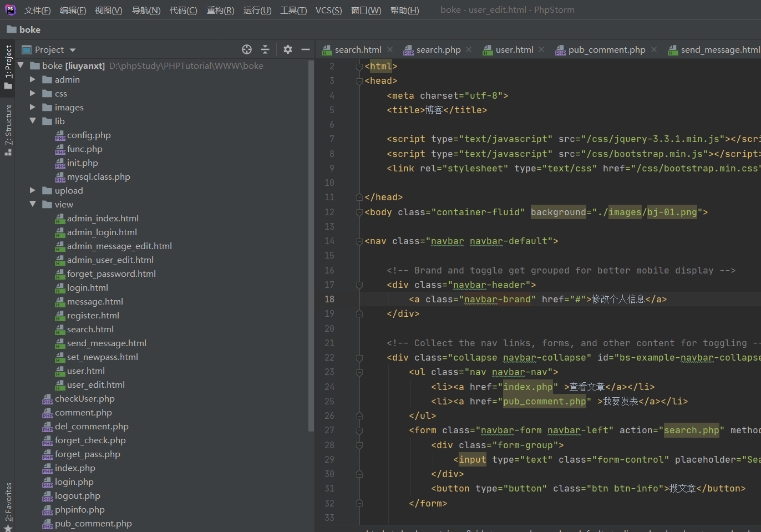This screenshot has width=761, height=532.
Task: Select register.html in view folder
Action: (93, 315)
